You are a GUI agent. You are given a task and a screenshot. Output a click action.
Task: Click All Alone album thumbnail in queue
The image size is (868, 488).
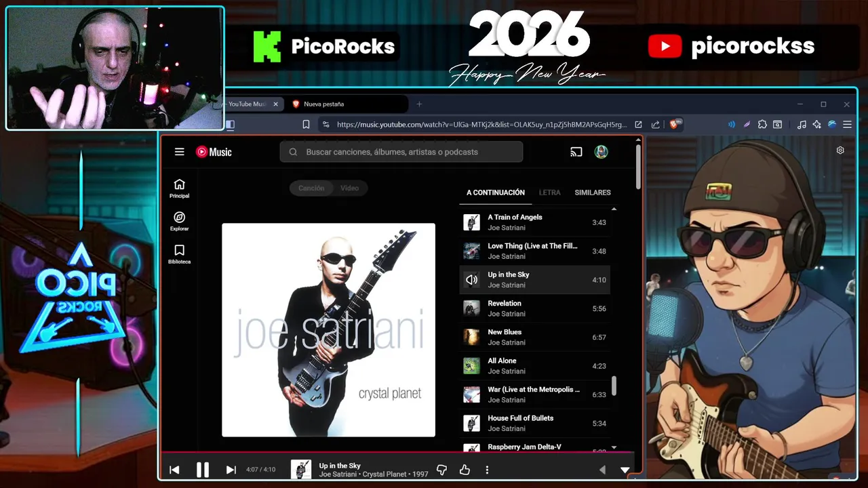(471, 366)
